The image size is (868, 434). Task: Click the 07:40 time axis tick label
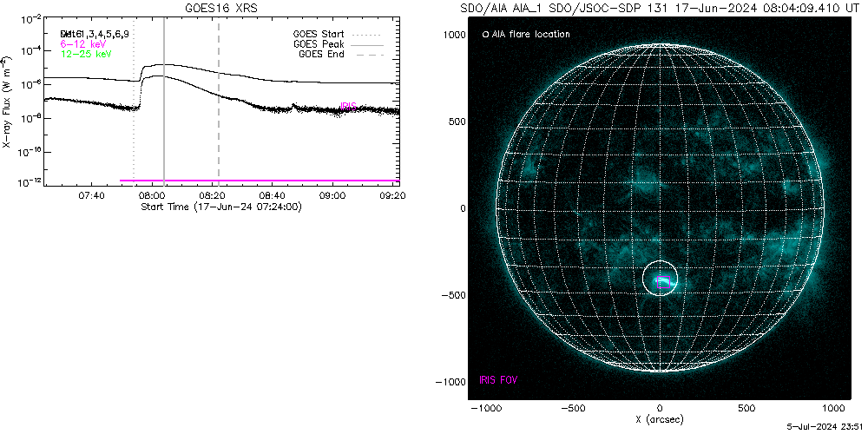click(x=91, y=196)
